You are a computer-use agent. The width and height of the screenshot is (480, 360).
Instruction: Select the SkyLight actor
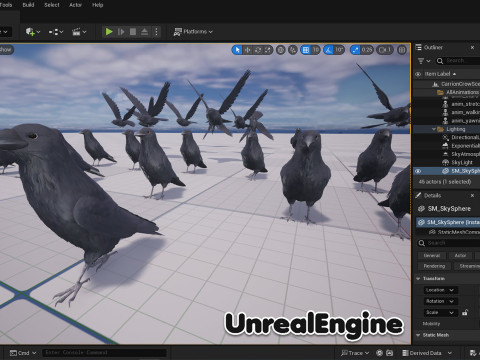(x=447, y=162)
